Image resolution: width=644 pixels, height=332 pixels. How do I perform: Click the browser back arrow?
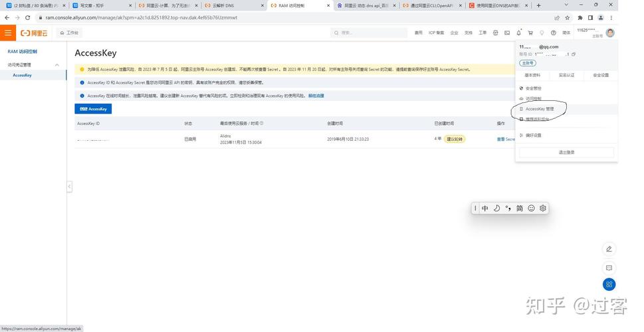click(7, 18)
